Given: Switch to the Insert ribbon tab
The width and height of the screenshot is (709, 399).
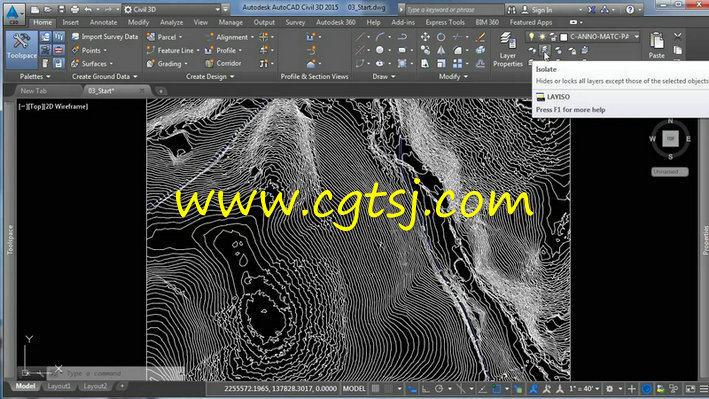Looking at the screenshot, I should (x=70, y=22).
